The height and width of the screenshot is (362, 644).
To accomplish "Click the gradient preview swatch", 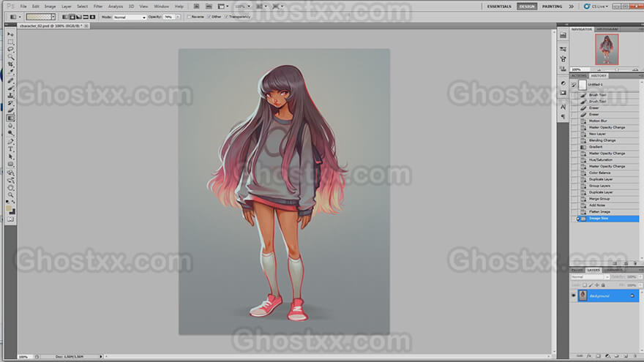I will 39,17.
